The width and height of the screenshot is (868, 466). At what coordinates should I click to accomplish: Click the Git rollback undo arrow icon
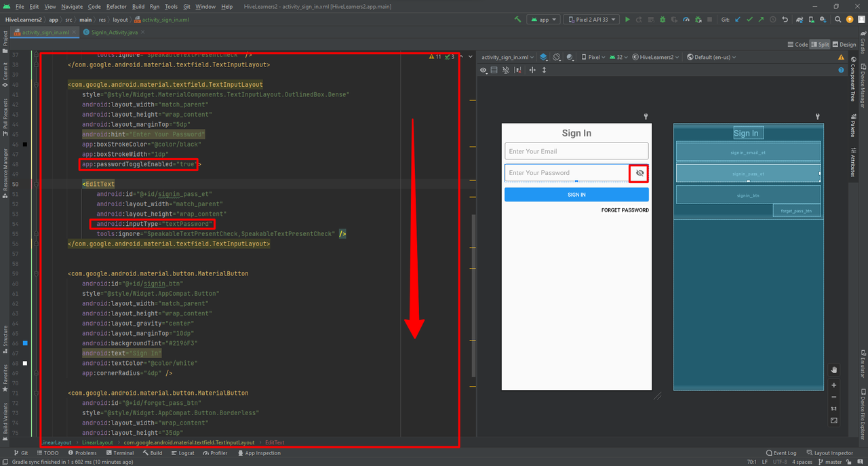point(785,20)
